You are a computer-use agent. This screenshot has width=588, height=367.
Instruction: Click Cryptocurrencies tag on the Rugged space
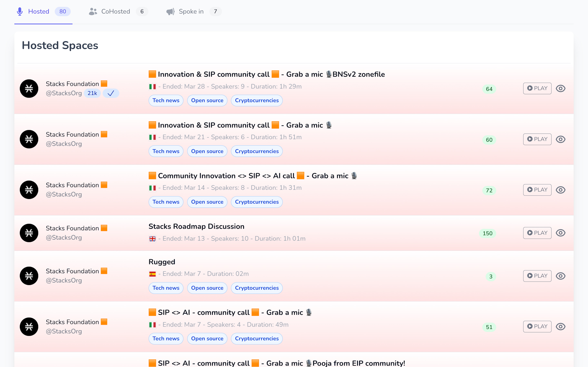[x=257, y=288]
